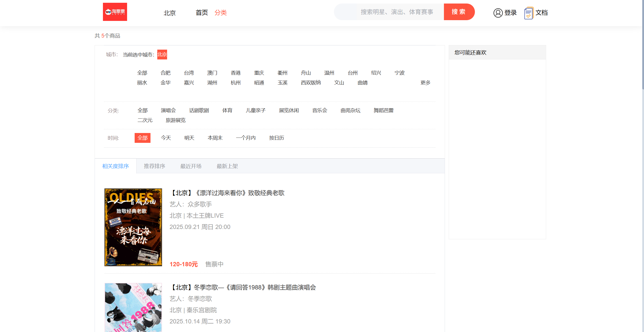The height and width of the screenshot is (332, 644).
Task: Click the 淘票票 red logo icon
Action: [x=115, y=12]
